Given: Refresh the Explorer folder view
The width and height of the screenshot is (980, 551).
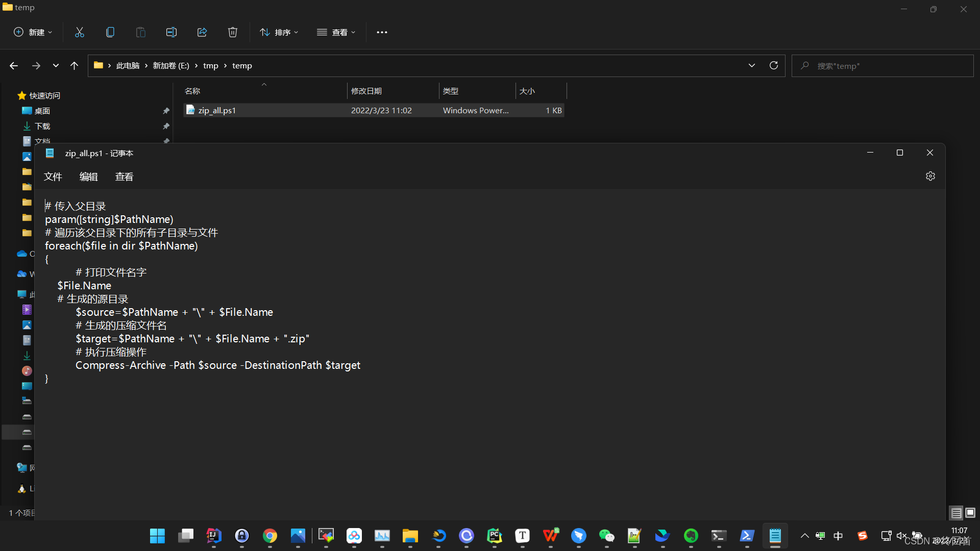Looking at the screenshot, I should point(774,66).
